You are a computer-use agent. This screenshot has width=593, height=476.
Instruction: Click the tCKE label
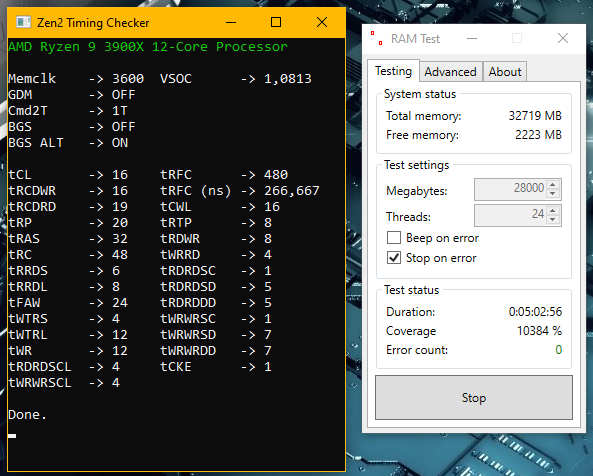[x=176, y=367]
